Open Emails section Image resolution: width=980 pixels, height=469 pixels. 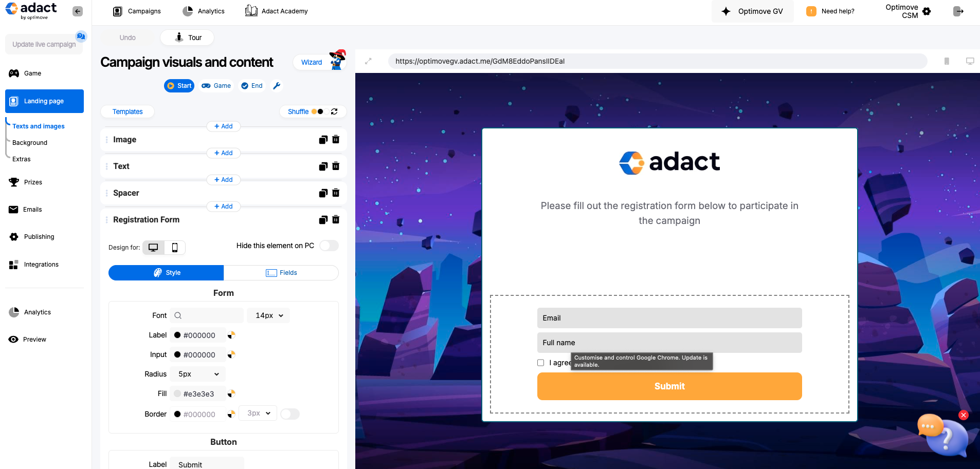(26, 210)
